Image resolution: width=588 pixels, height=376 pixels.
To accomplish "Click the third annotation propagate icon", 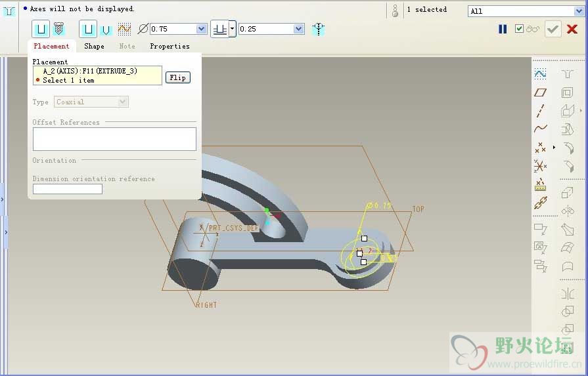I will click(541, 266).
